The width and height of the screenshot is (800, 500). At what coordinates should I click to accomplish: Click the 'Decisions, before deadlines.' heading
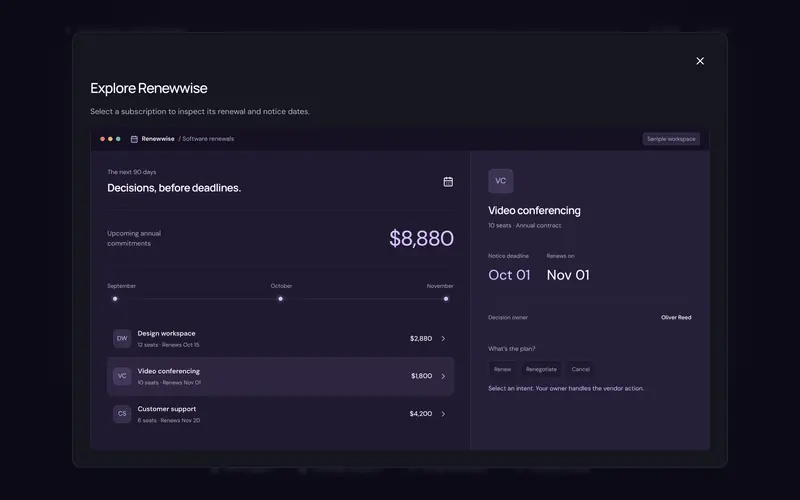[174, 188]
